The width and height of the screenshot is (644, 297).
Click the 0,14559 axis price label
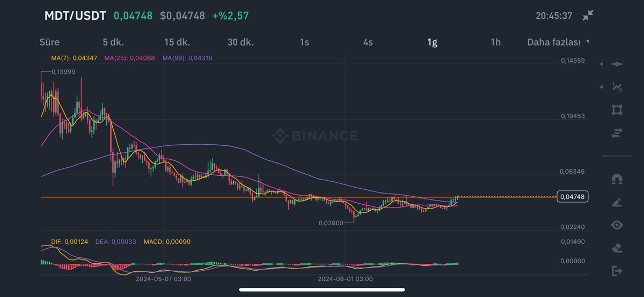coord(572,61)
